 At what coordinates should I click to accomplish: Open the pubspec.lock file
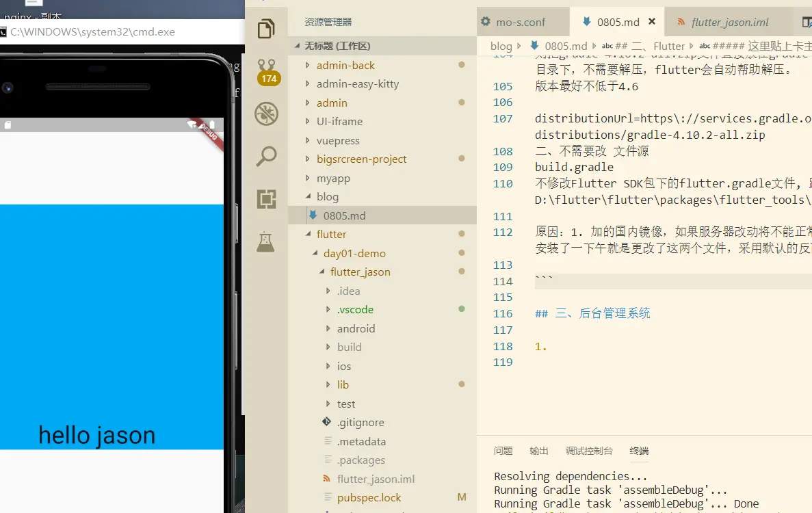[382, 497]
